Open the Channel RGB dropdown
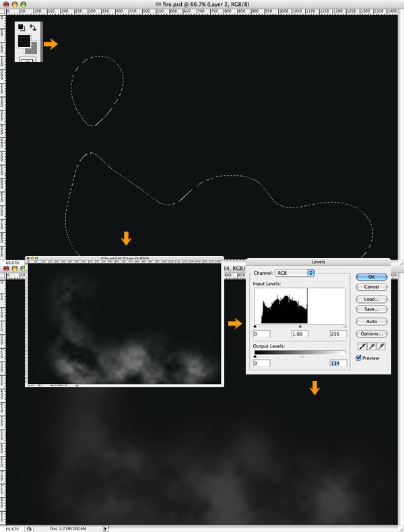Image resolution: width=404 pixels, height=532 pixels. tap(295, 273)
